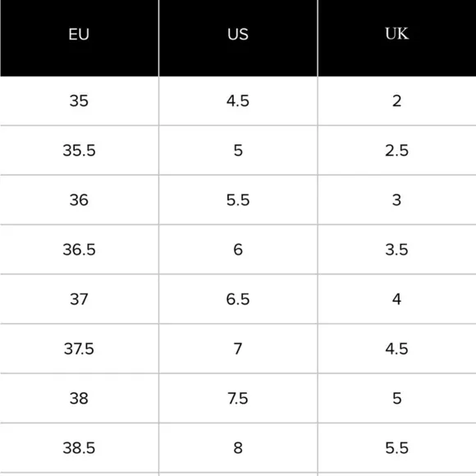Select EU size 36 cell
This screenshot has height=476, width=476.
click(x=79, y=200)
